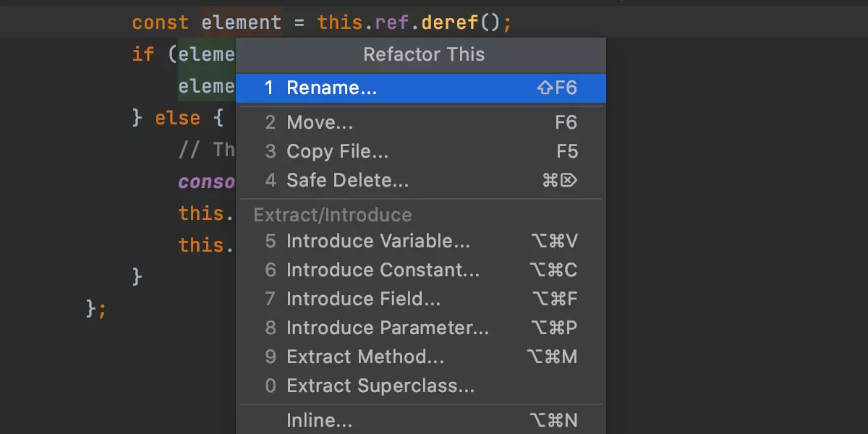Image resolution: width=868 pixels, height=434 pixels.
Task: Click the closing brace with semicolon
Action: tap(95, 309)
